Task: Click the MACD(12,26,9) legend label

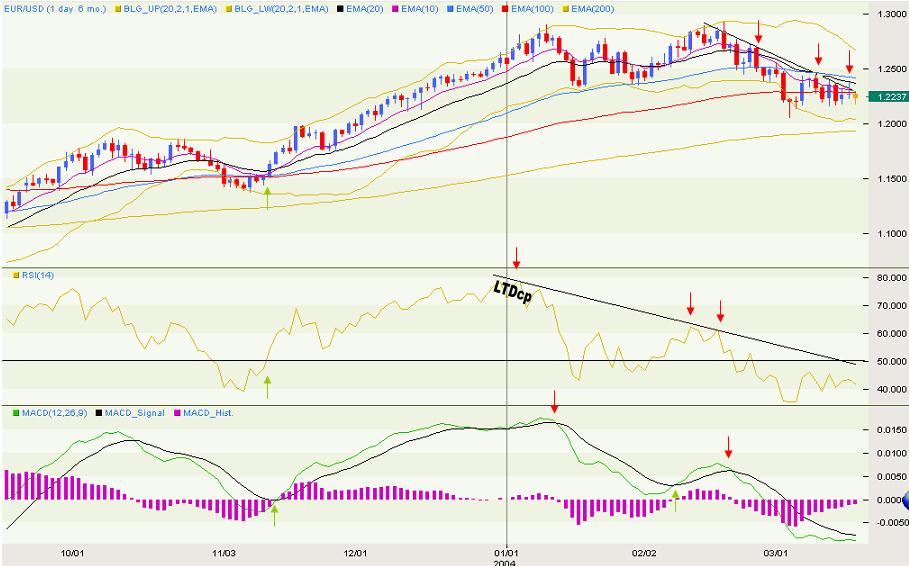Action: [x=54, y=413]
